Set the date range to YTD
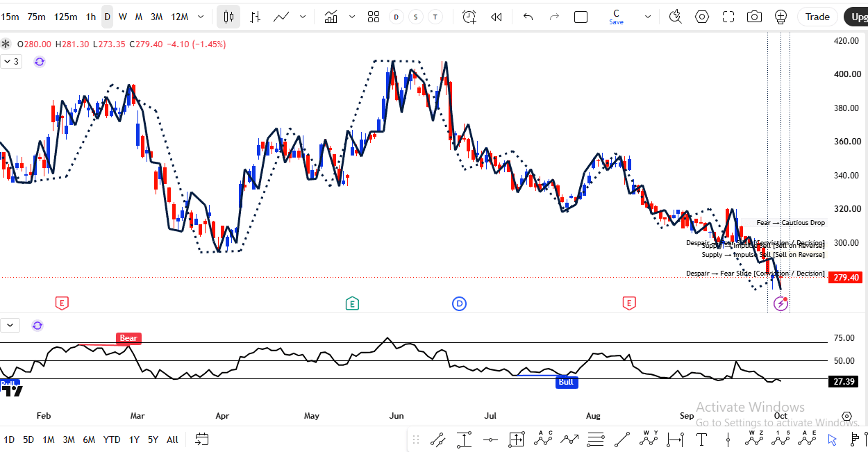Screen dimensions: 868x452 pyautogui.click(x=111, y=440)
